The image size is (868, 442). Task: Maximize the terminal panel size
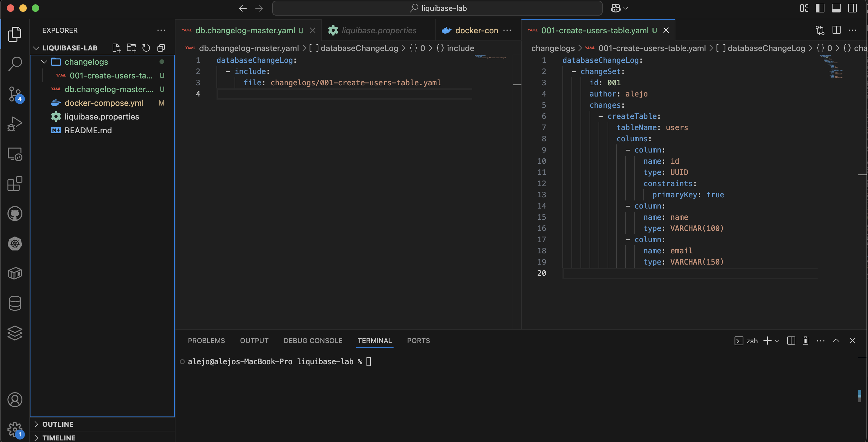836,341
